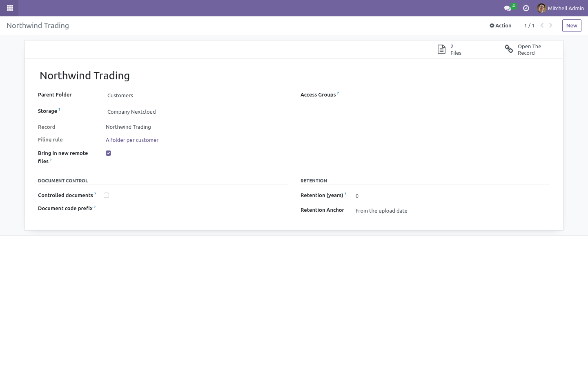Uncheck Bring in new remote files
588x368 pixels.
pos(108,153)
